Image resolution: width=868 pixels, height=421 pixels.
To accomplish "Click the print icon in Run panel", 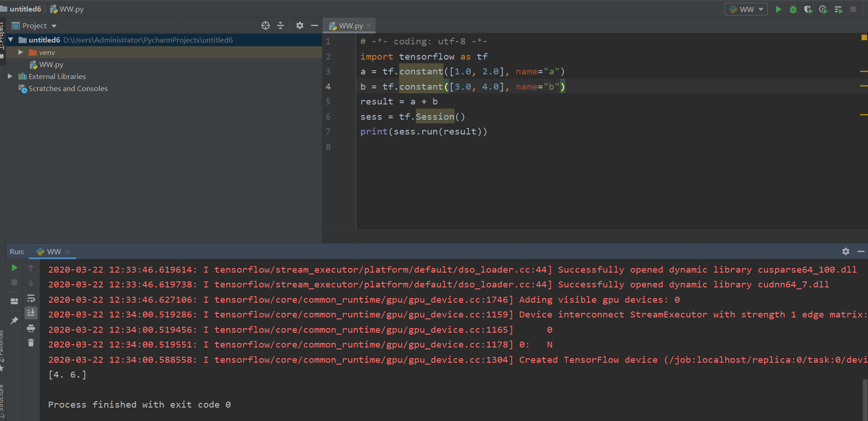I will tap(31, 328).
